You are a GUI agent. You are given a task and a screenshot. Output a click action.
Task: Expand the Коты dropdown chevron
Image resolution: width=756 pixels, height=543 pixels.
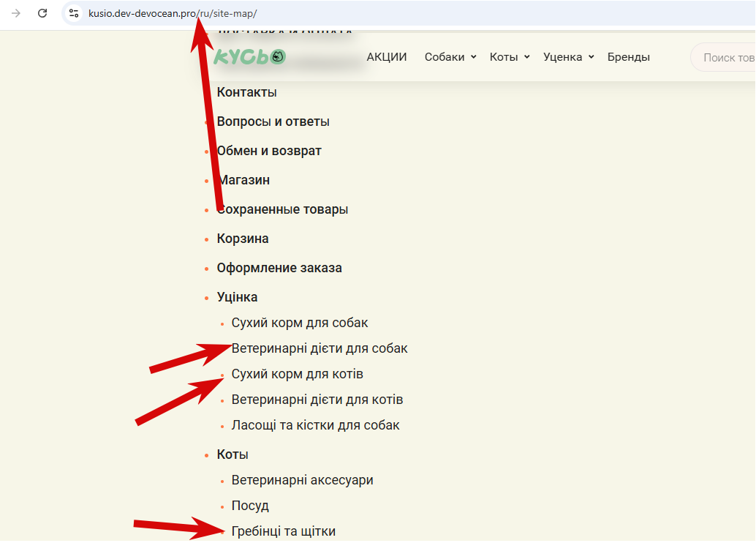coord(527,57)
